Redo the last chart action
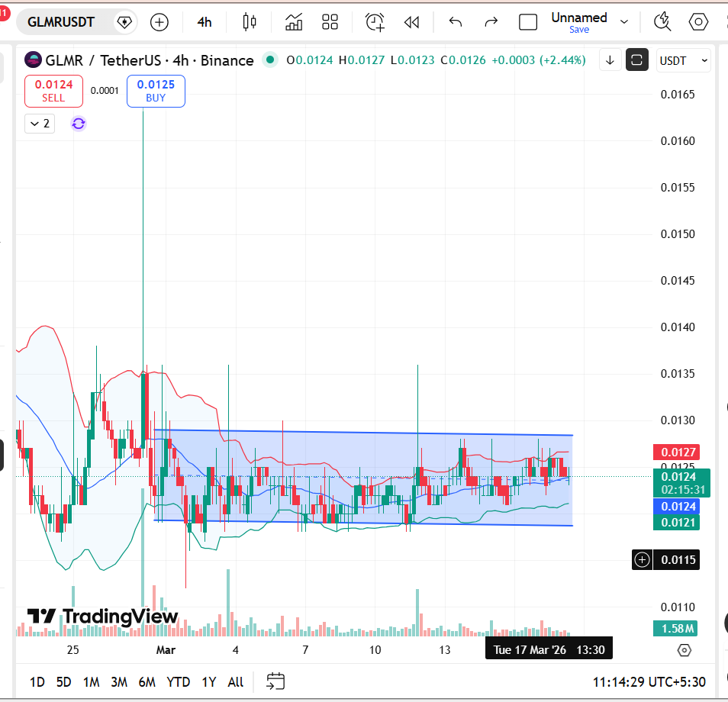The width and height of the screenshot is (728, 702). [x=491, y=22]
